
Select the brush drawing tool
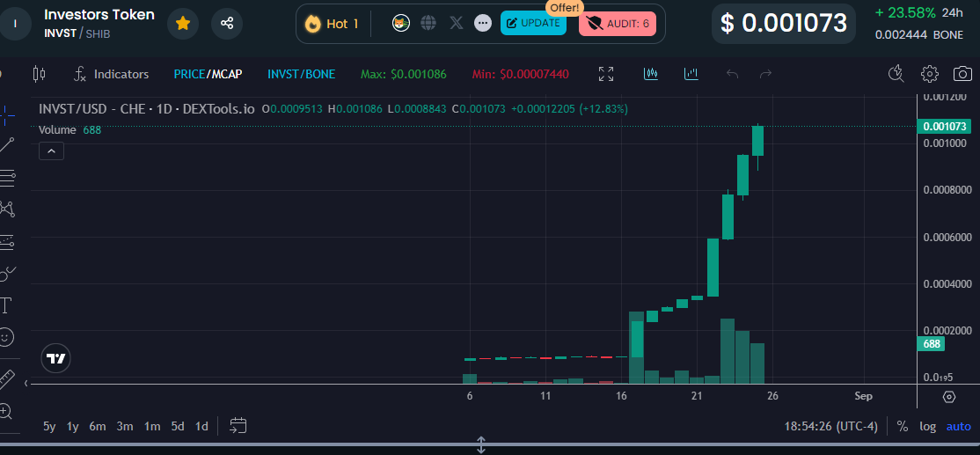[x=7, y=273]
